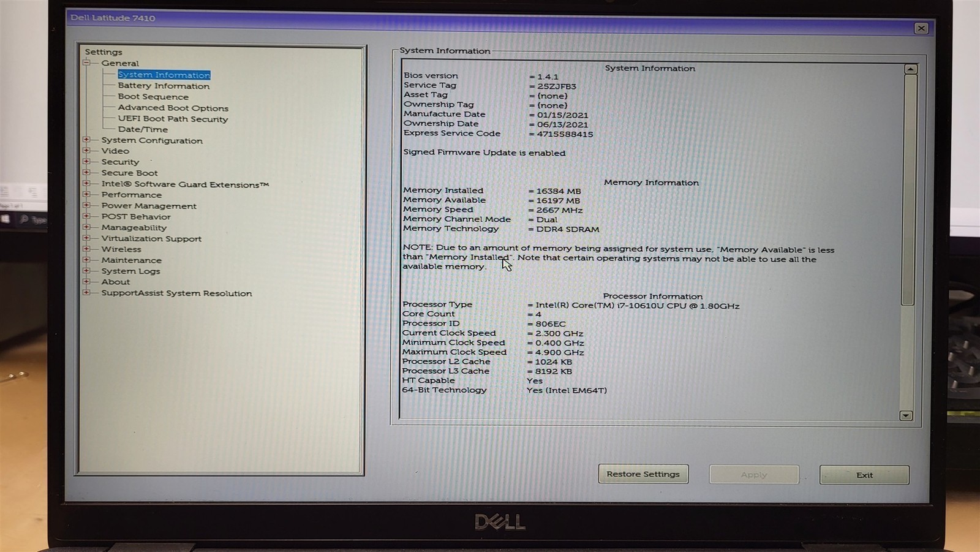This screenshot has width=980, height=552.
Task: Select the Virtualization Support label
Action: pos(151,238)
